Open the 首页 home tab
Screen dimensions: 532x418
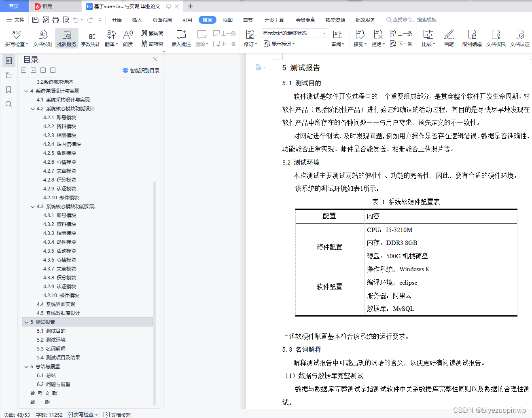[14, 6]
